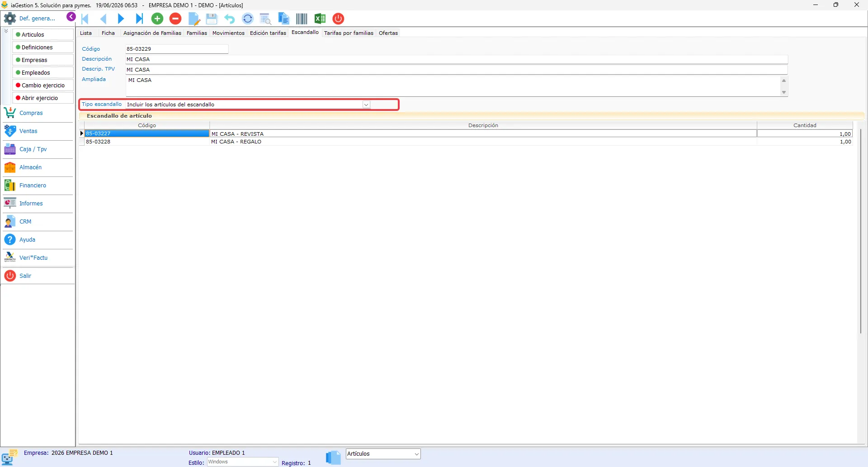Open the Asignación de Familias tab

[152, 33]
